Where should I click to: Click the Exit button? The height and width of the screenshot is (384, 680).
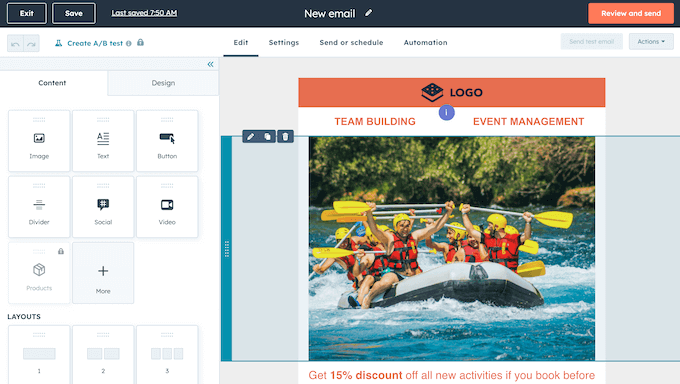pyautogui.click(x=26, y=13)
